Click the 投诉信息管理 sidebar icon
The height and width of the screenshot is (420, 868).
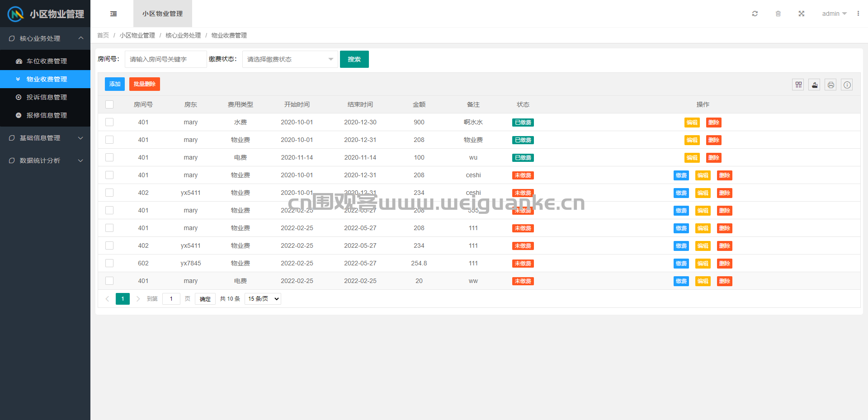(19, 97)
